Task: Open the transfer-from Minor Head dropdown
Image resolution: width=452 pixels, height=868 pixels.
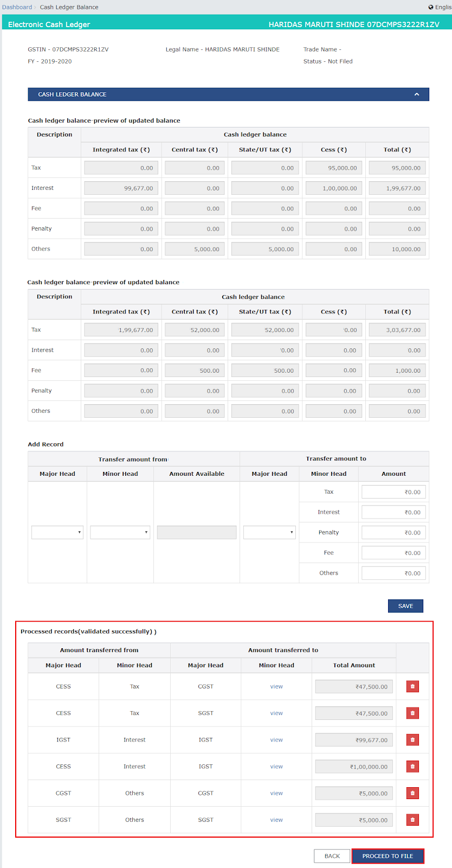Action: click(120, 532)
